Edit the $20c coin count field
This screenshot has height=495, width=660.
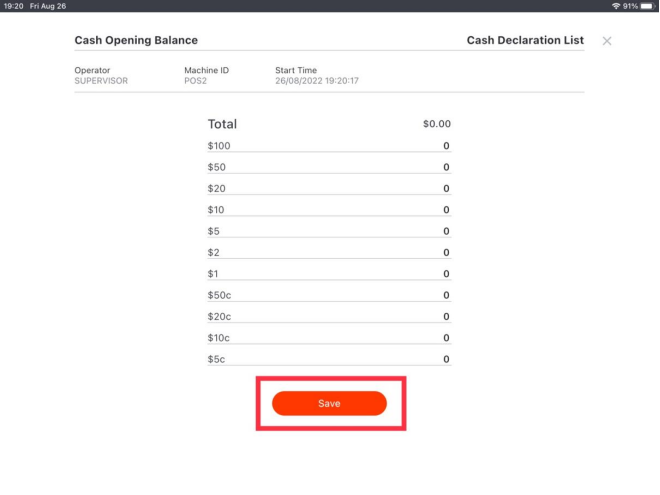point(329,317)
